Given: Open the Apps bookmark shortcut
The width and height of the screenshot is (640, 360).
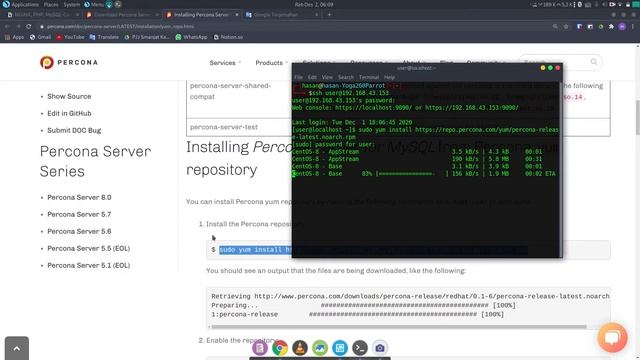Looking at the screenshot, I should point(14,37).
